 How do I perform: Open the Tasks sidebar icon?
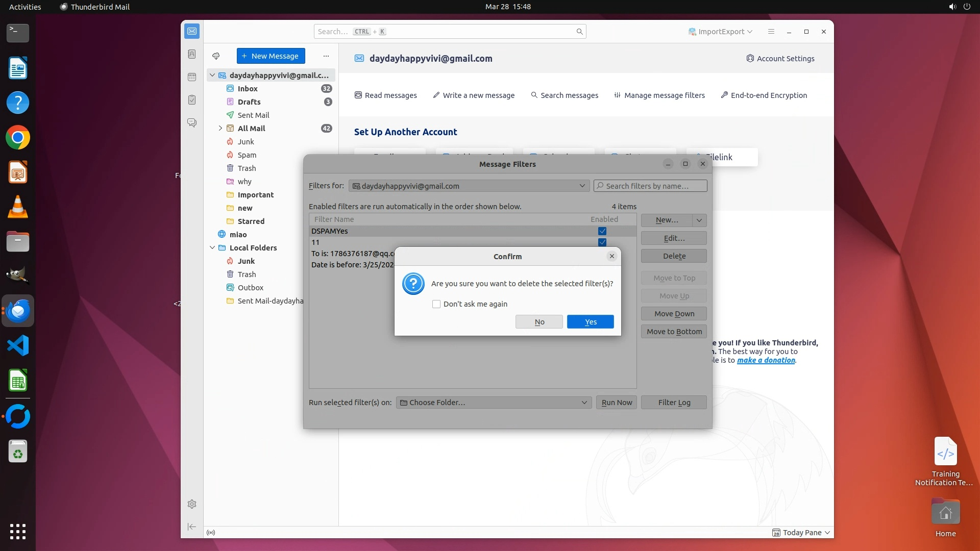[x=192, y=100]
